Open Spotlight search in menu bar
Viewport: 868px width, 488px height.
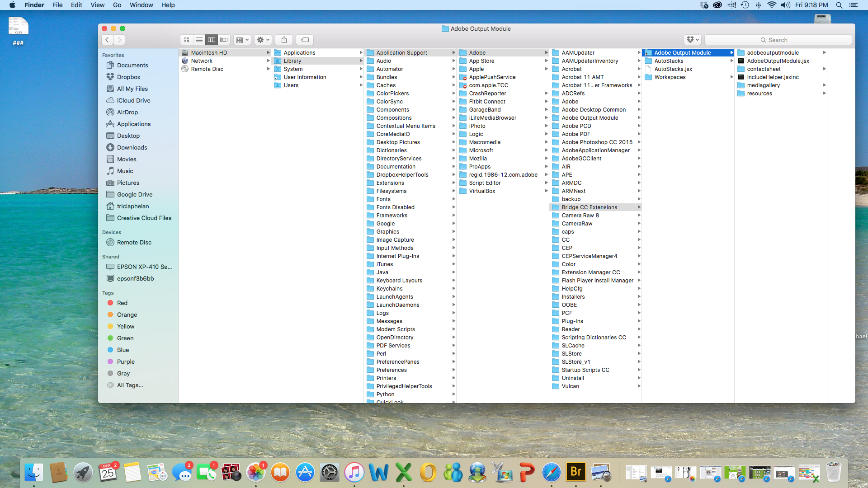click(839, 5)
